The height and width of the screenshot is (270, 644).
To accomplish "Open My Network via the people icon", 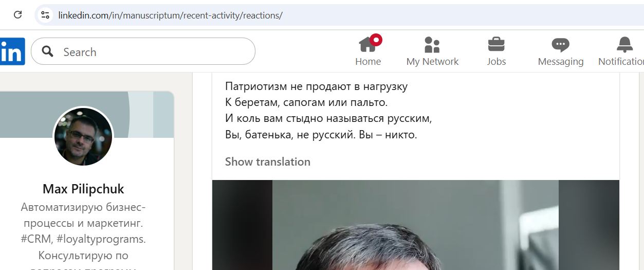I will point(432,45).
